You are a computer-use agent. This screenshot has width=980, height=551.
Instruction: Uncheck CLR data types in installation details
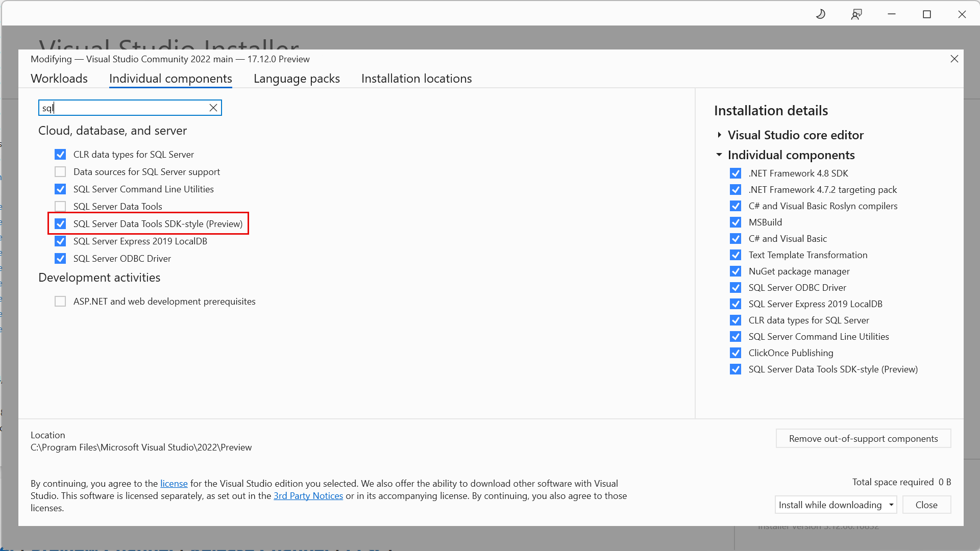[736, 320]
